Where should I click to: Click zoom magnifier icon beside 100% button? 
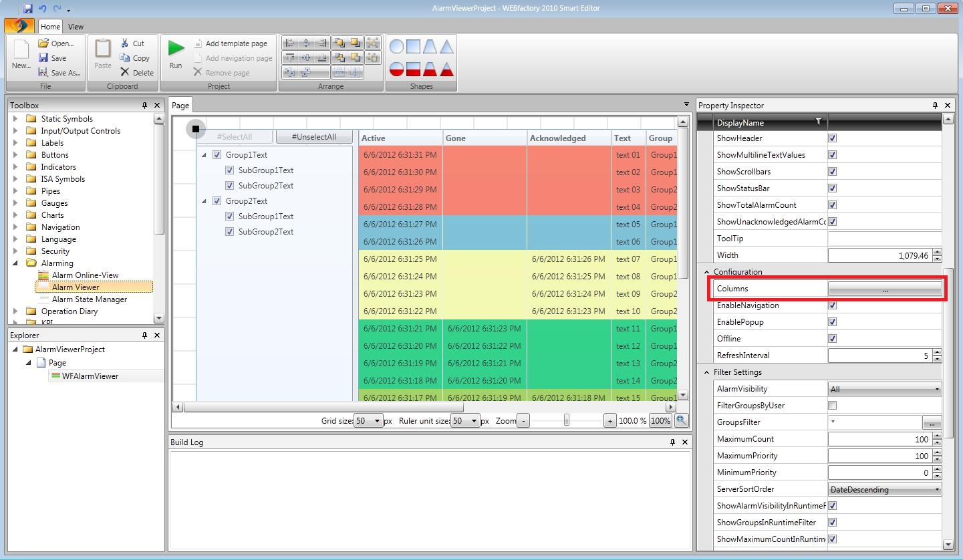click(x=680, y=420)
